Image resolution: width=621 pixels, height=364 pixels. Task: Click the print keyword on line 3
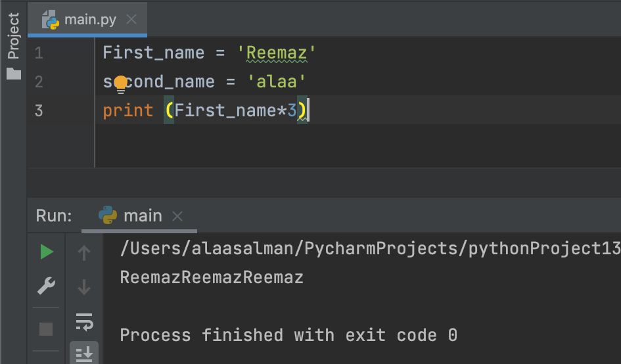tap(128, 110)
